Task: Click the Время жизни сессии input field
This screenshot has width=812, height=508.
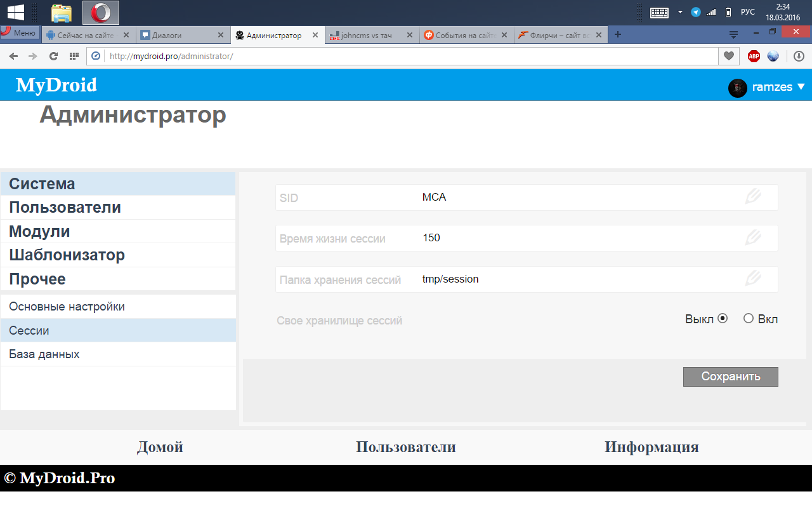Action: (x=571, y=238)
